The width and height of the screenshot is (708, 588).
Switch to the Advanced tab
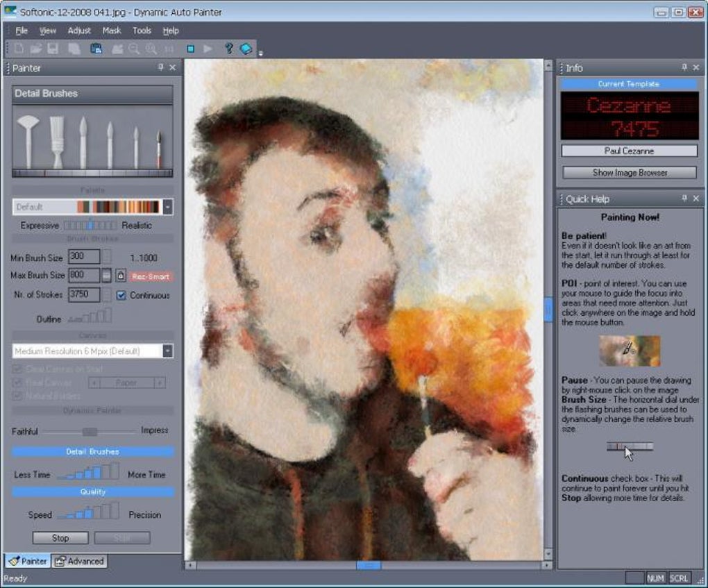pos(79,561)
